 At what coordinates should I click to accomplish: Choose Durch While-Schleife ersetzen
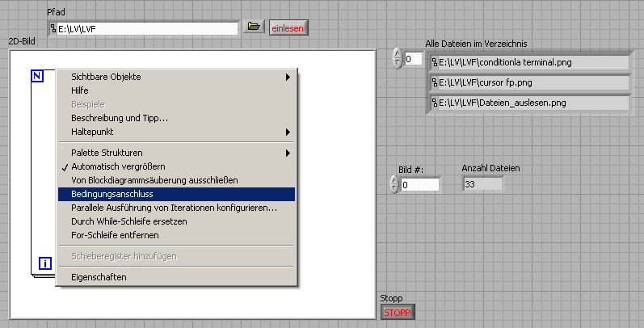pyautogui.click(x=177, y=221)
